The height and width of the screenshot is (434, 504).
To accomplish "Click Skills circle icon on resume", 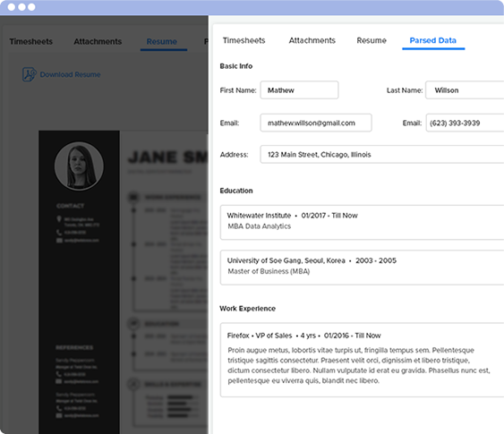I will [x=133, y=384].
